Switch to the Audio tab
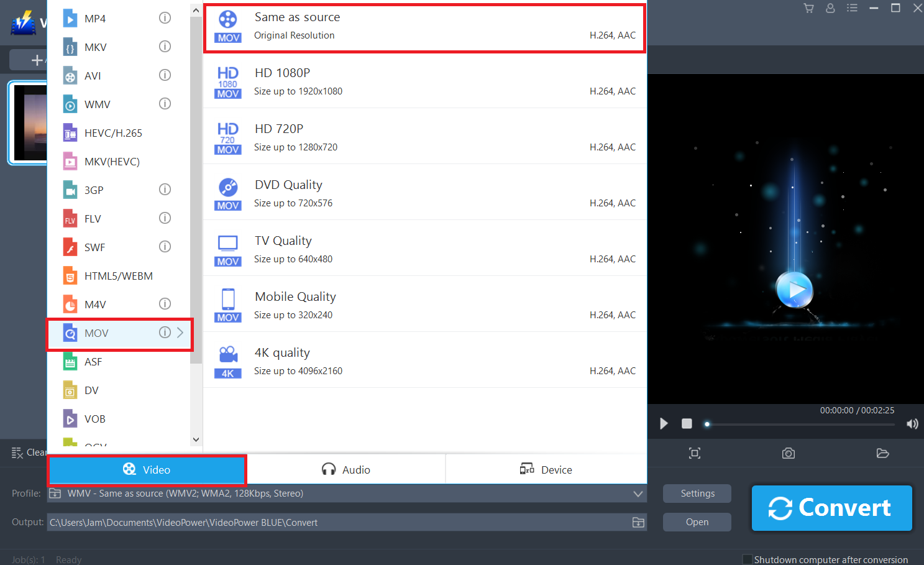The width and height of the screenshot is (924, 565). 345,469
